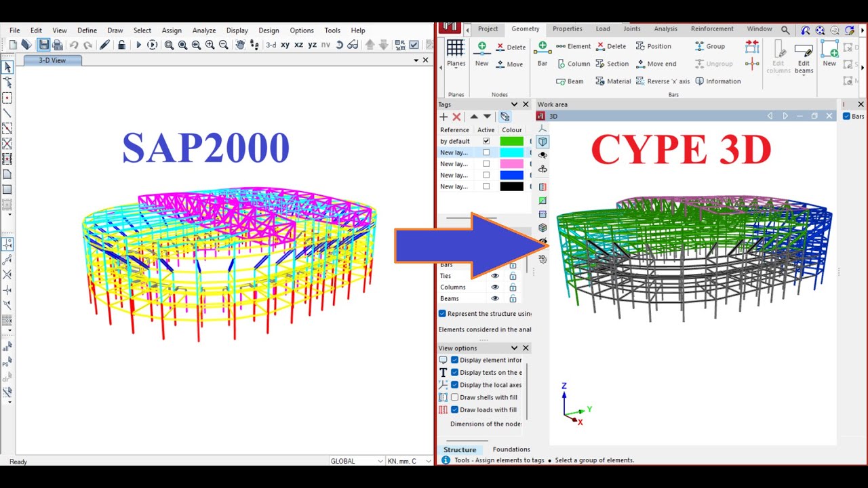
Task: Add a new tag with the plus icon
Action: (x=444, y=117)
